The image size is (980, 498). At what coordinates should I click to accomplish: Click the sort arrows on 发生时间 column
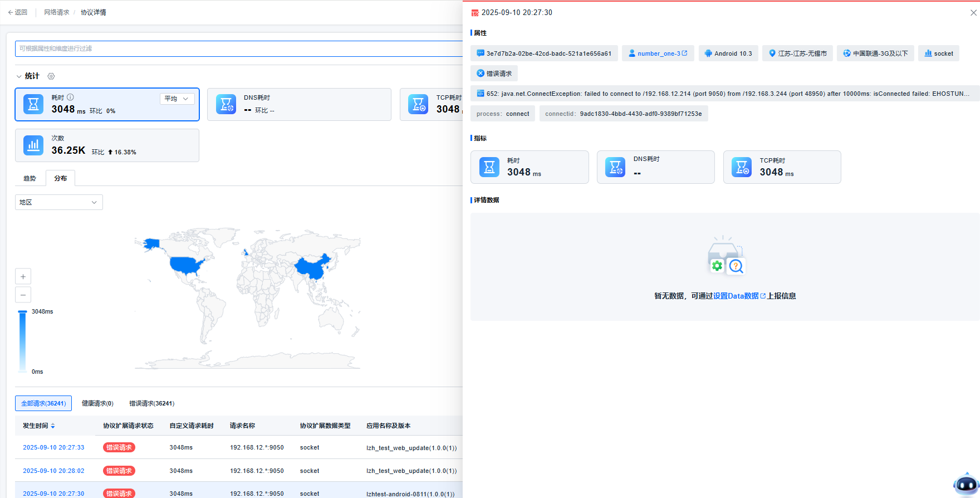pos(53,426)
